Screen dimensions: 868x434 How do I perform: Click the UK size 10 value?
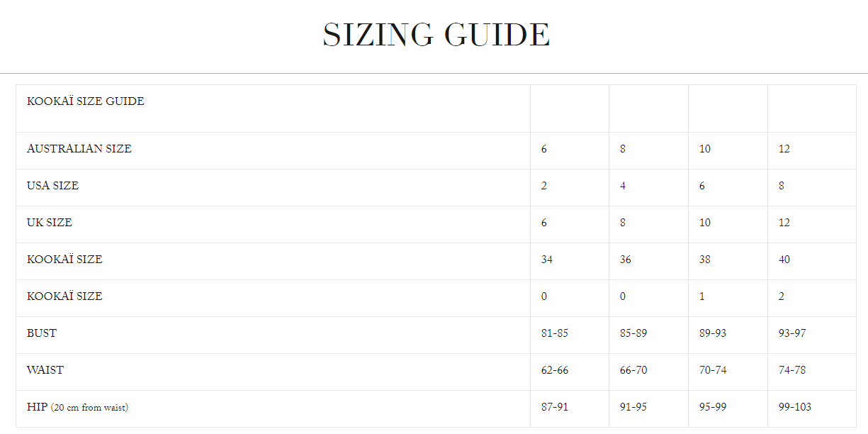(705, 223)
